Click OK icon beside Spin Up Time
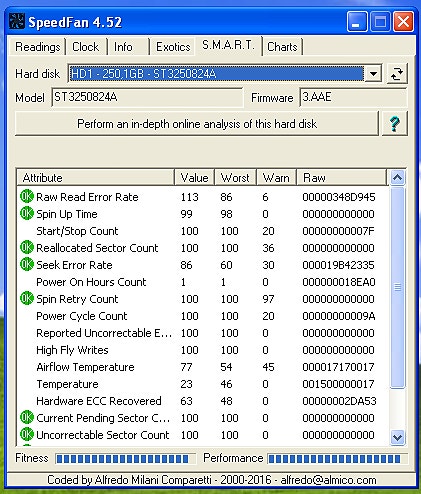 pyautogui.click(x=27, y=213)
